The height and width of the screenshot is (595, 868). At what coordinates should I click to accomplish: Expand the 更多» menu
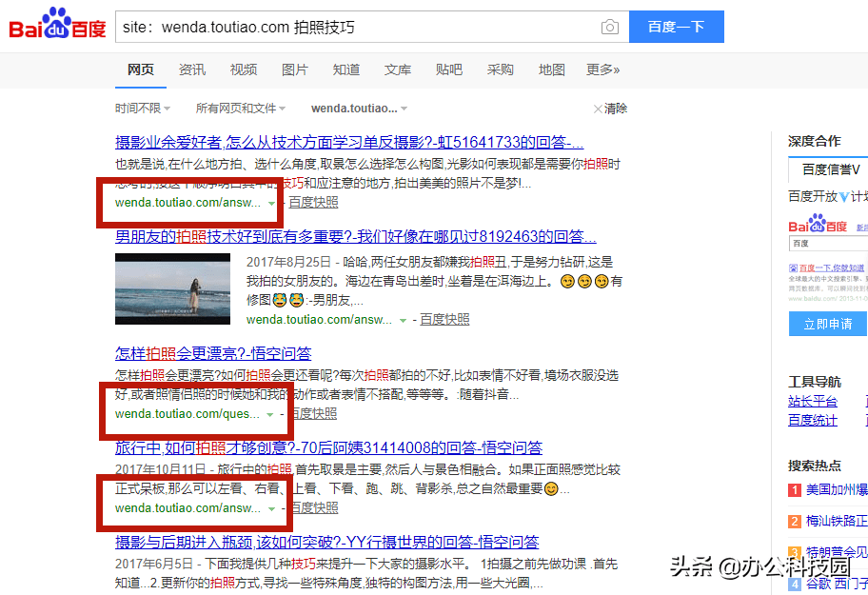tap(602, 69)
